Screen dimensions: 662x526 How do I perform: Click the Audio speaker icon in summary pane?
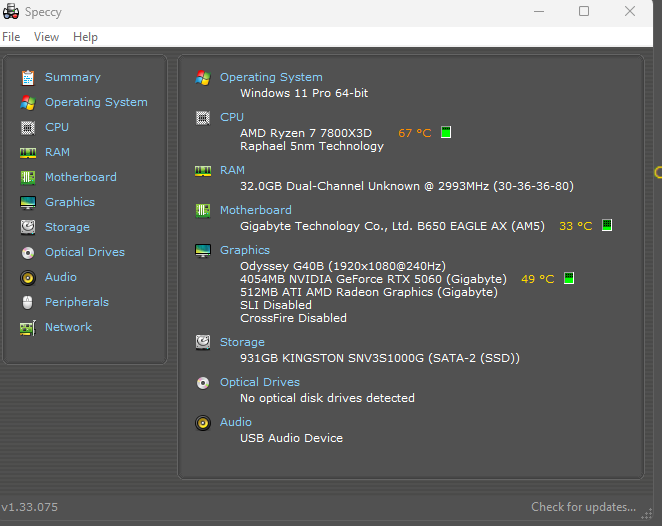[203, 423]
